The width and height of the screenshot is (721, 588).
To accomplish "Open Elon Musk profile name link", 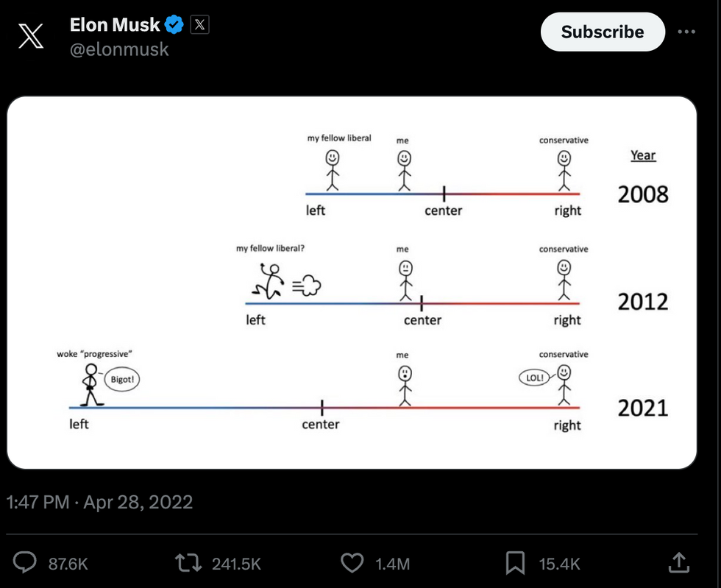I will (115, 24).
